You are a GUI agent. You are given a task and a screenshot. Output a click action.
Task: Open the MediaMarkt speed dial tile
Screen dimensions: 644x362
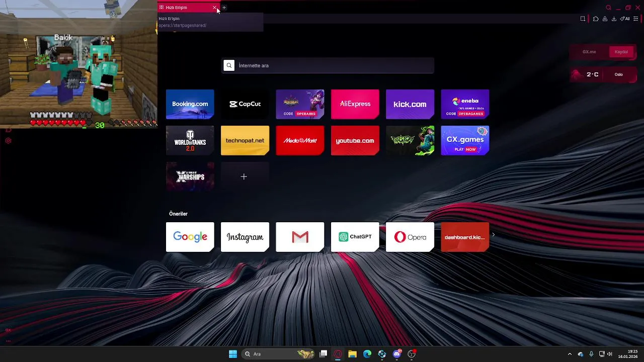(300, 140)
